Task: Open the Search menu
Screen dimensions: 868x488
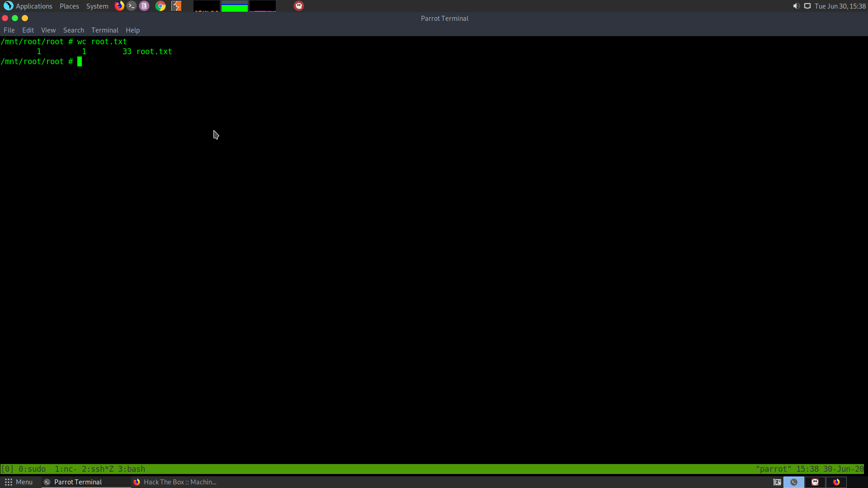Action: 73,30
